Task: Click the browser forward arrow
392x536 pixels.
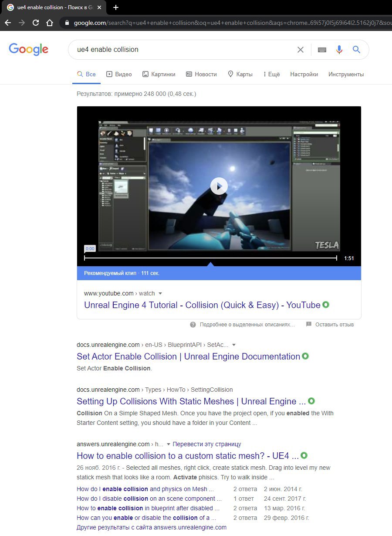Action: [x=22, y=23]
